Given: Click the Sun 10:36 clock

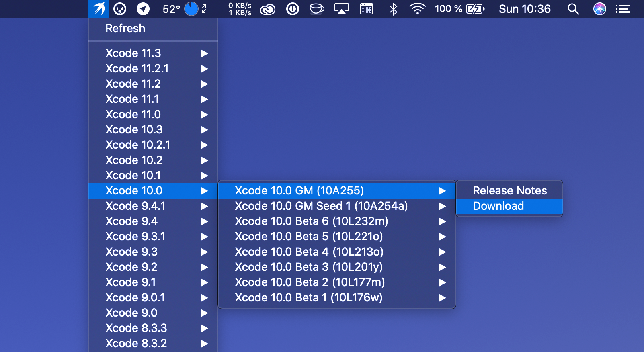Looking at the screenshot, I should (525, 9).
